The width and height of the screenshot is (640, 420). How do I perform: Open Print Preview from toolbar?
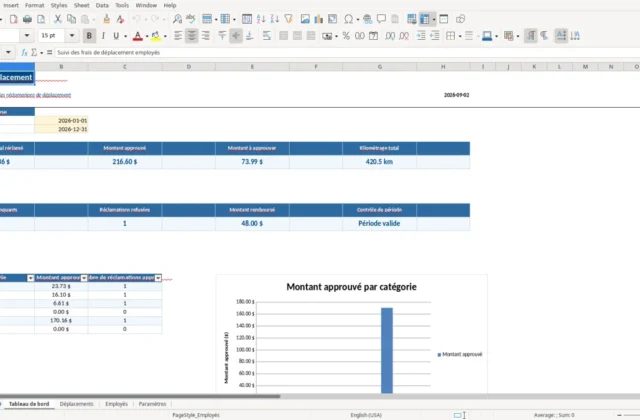click(41, 19)
